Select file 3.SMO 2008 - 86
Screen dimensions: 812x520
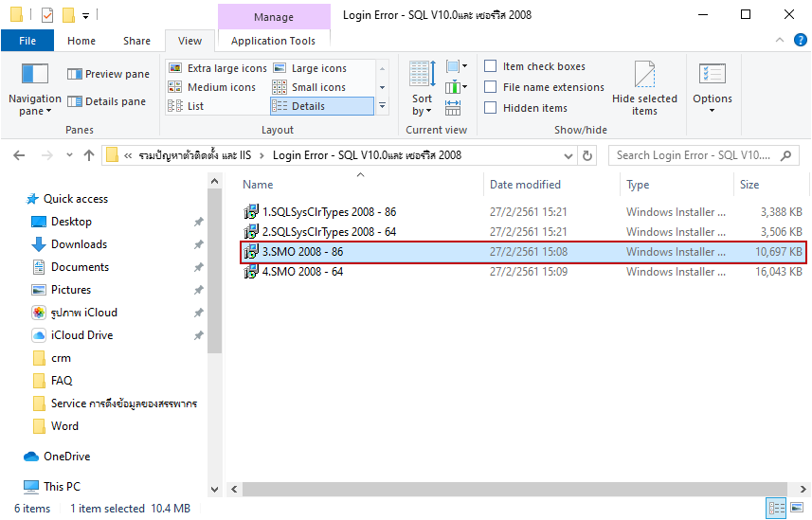click(523, 252)
